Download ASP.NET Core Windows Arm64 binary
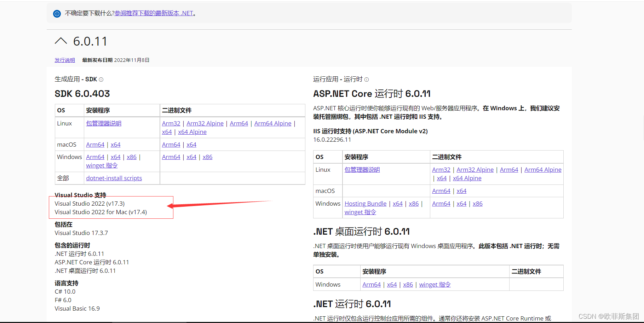 (441, 204)
